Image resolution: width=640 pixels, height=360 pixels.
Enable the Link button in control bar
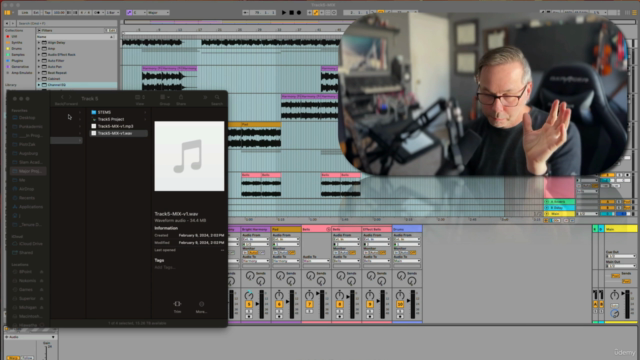coord(24,13)
